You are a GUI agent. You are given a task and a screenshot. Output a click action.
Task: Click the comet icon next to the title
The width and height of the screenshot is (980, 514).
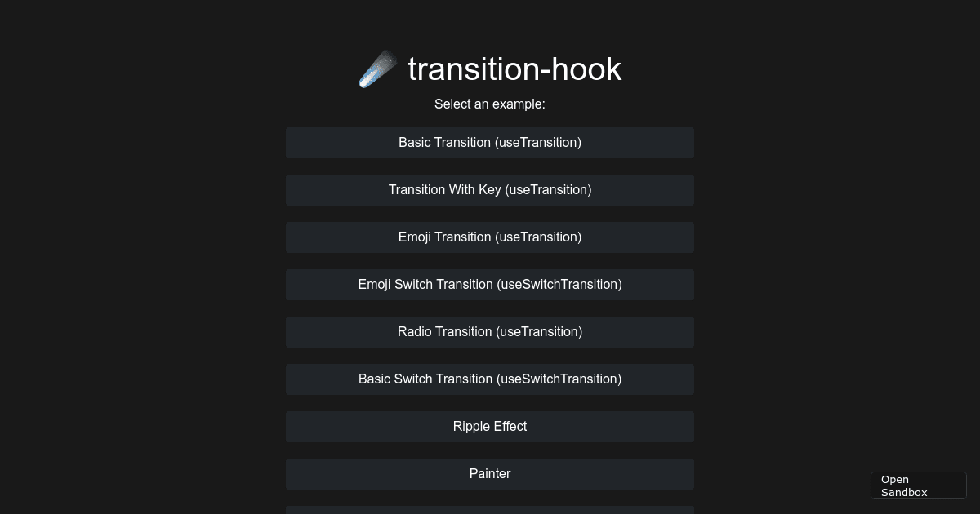pyautogui.click(x=376, y=69)
